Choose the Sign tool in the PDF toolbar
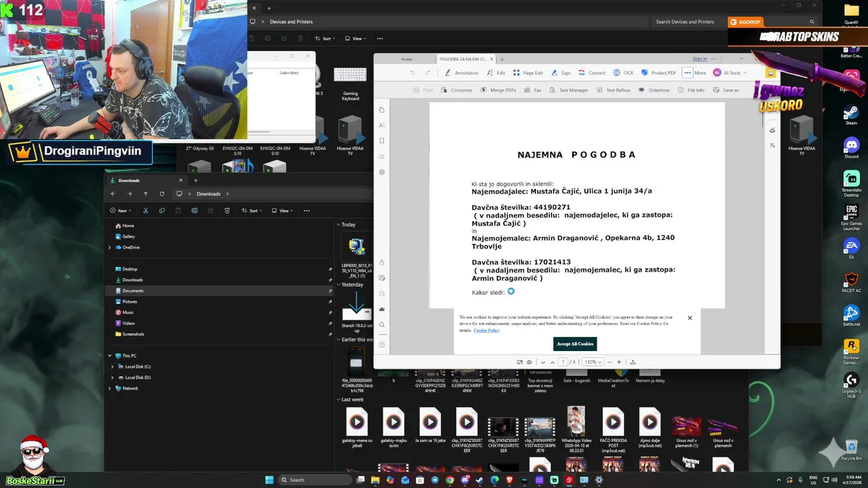 click(x=561, y=73)
